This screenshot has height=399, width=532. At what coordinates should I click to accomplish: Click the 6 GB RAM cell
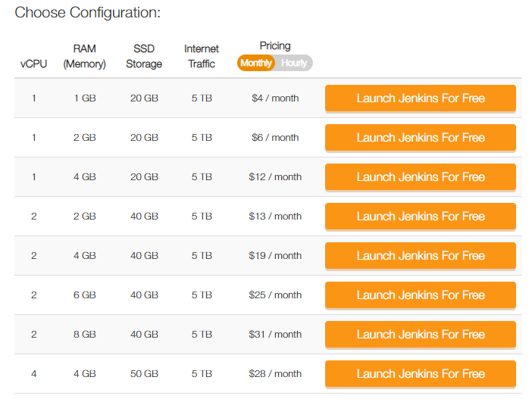point(84,295)
